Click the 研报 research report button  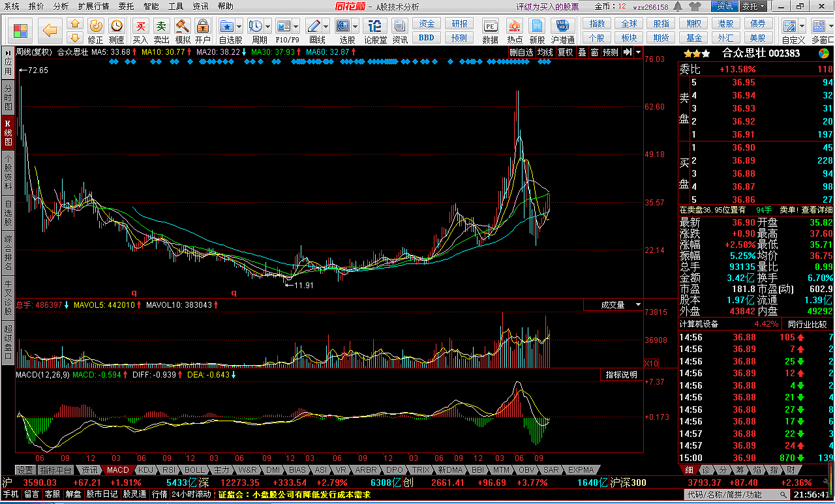click(459, 23)
